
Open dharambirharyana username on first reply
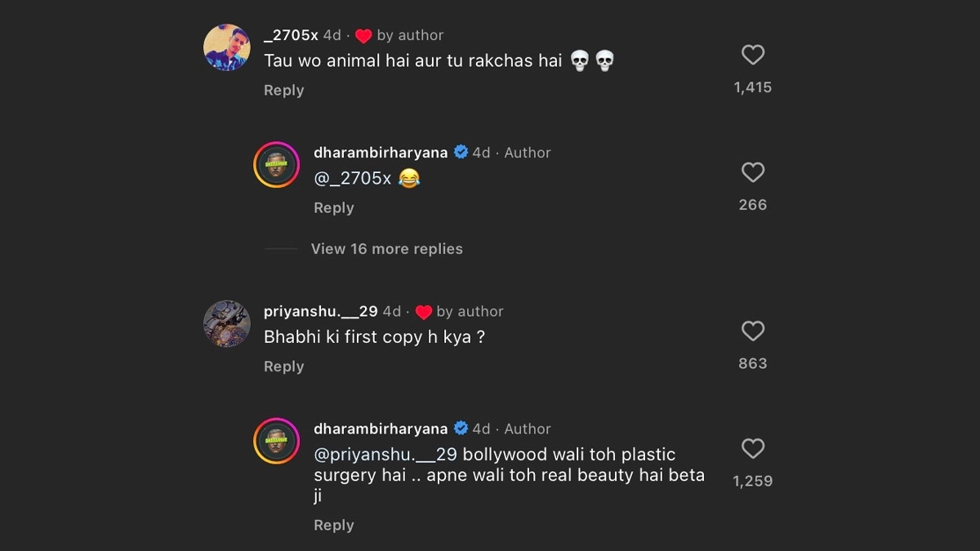click(381, 153)
